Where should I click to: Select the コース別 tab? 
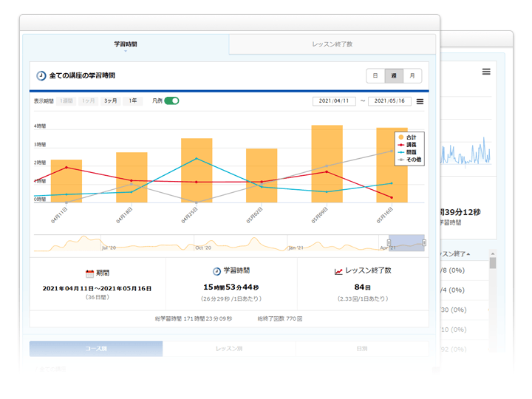(x=96, y=349)
